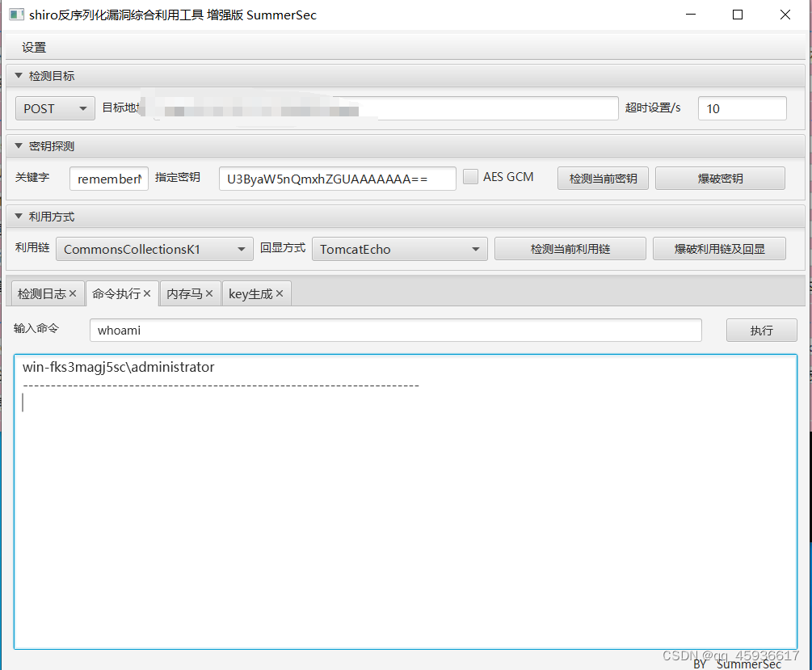812x670 pixels.
Task: Close the key生成 tab
Action: (280, 294)
